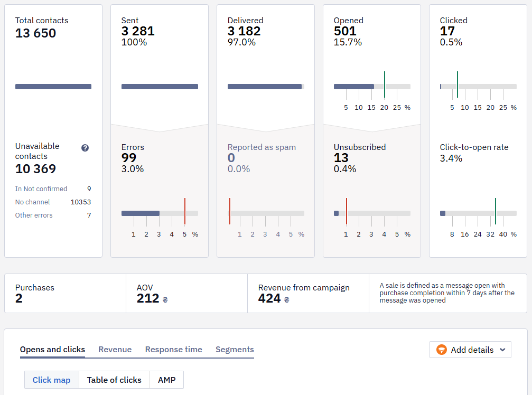Click the AOV value 212
This screenshot has width=532, height=395.
148,298
